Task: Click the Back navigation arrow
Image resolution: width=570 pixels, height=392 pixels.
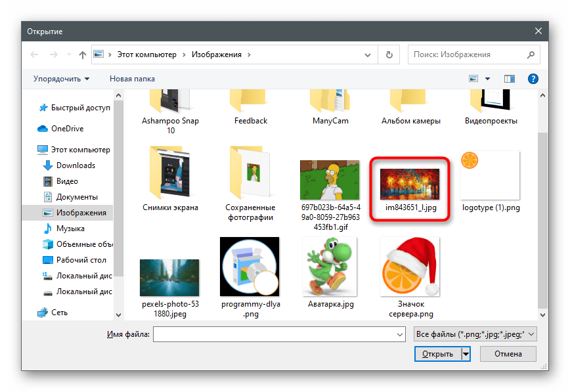Action: point(34,54)
